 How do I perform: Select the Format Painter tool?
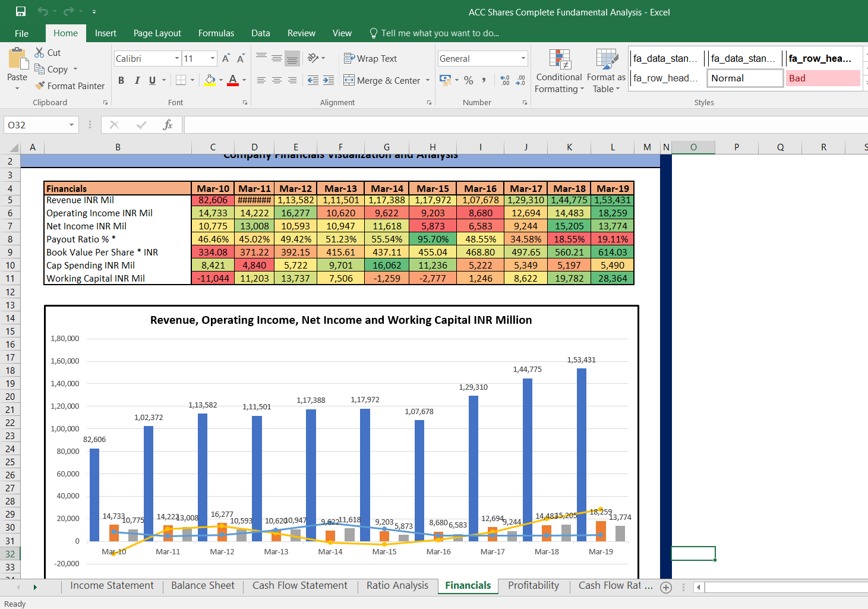click(70, 86)
